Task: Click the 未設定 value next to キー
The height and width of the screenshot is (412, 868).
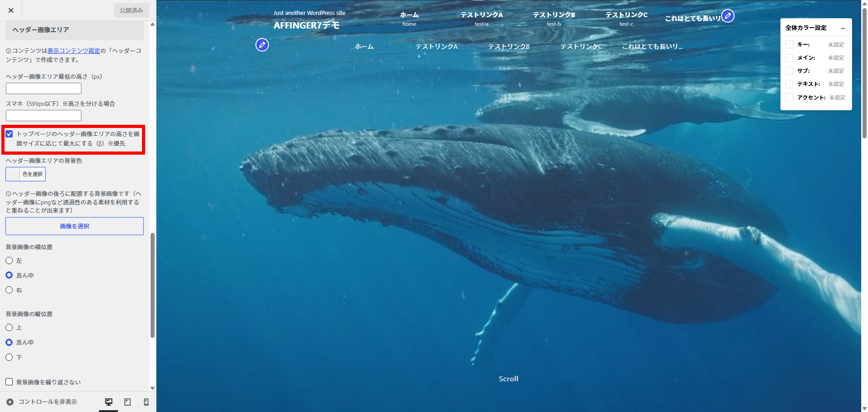Action: coord(836,45)
